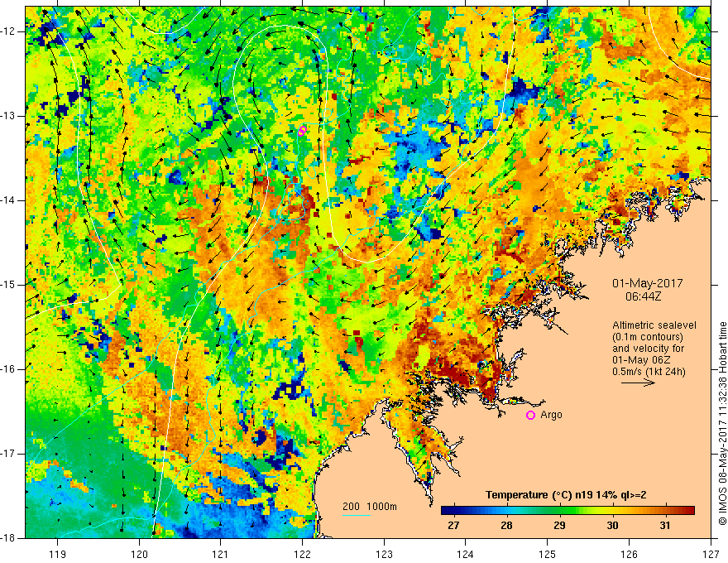
Task: Click the latitude label -15
Action: coord(8,285)
